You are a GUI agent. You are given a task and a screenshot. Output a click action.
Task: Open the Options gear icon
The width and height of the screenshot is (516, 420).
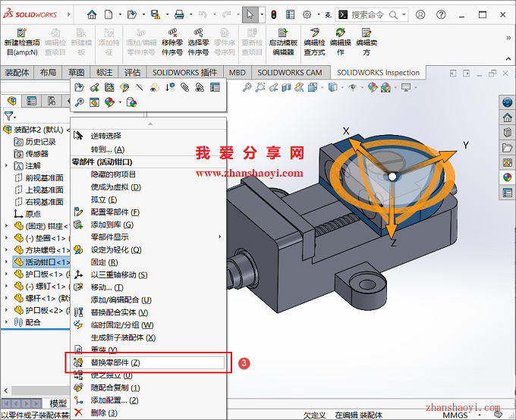tap(307, 14)
